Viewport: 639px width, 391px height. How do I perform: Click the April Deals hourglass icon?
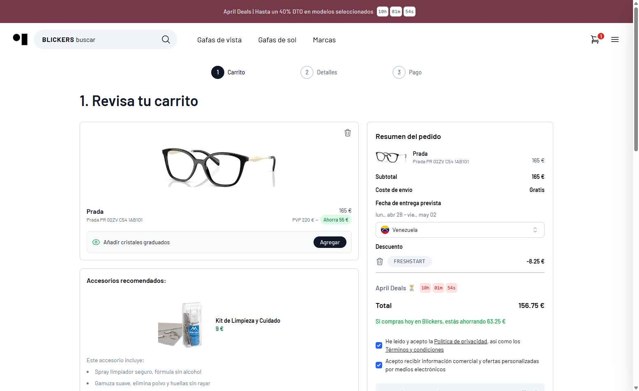click(412, 288)
